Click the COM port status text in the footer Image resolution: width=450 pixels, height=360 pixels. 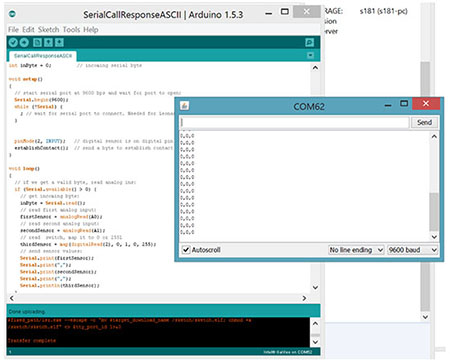coord(288,352)
